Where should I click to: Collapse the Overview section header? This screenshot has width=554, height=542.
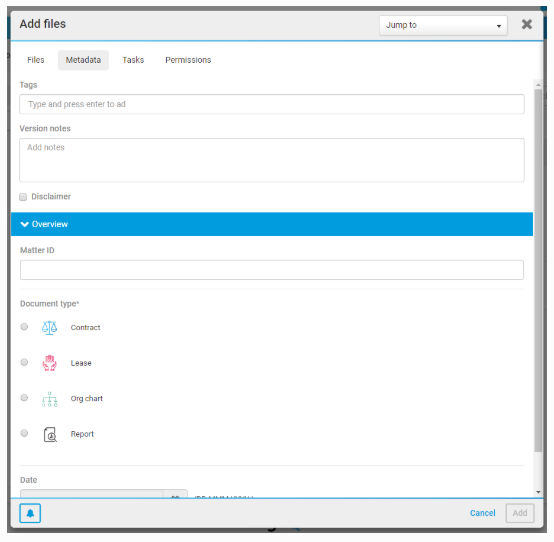272,224
